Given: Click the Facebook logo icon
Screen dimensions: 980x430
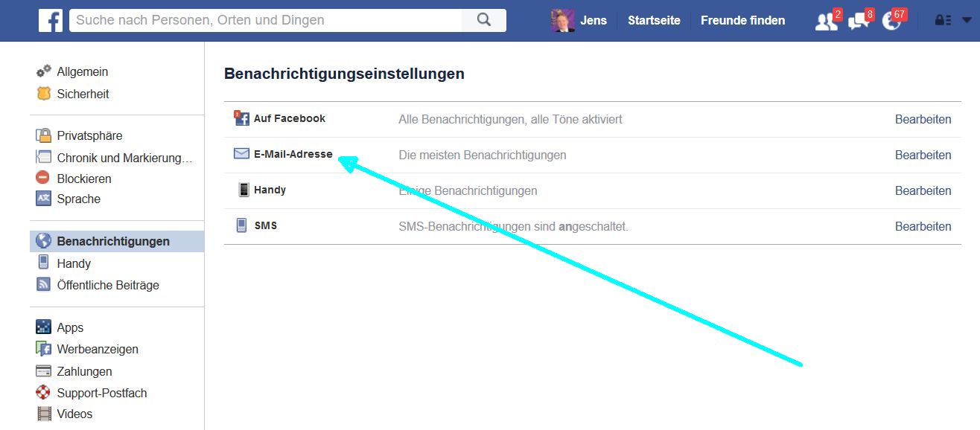Looking at the screenshot, I should coord(51,21).
